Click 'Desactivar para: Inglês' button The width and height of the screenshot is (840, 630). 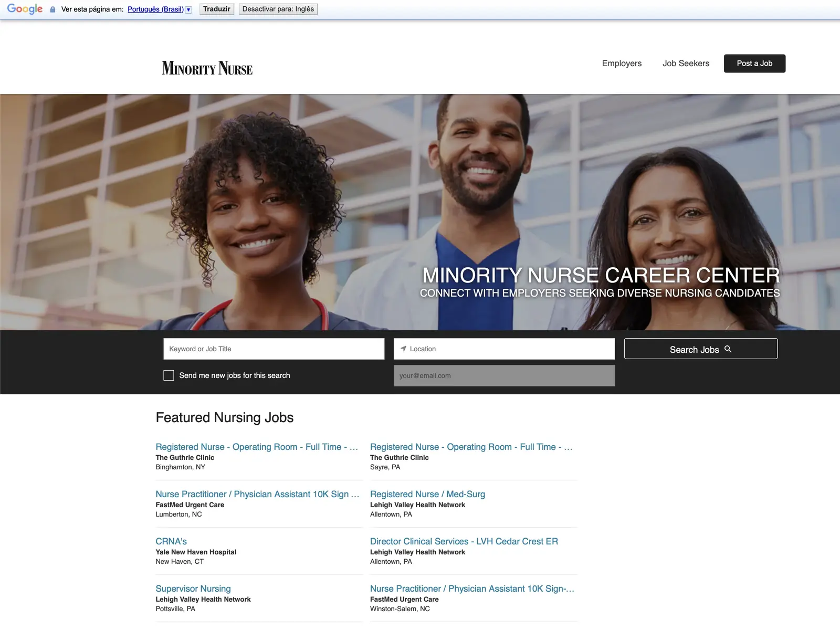click(278, 9)
